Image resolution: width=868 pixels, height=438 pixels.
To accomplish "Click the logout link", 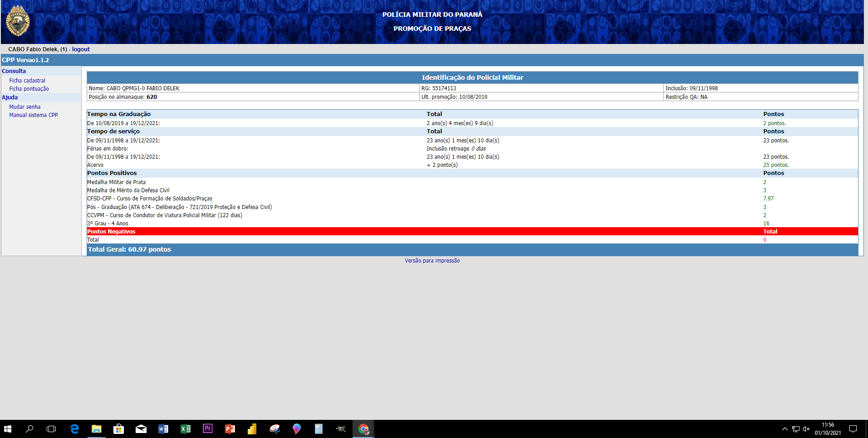I will [81, 49].
